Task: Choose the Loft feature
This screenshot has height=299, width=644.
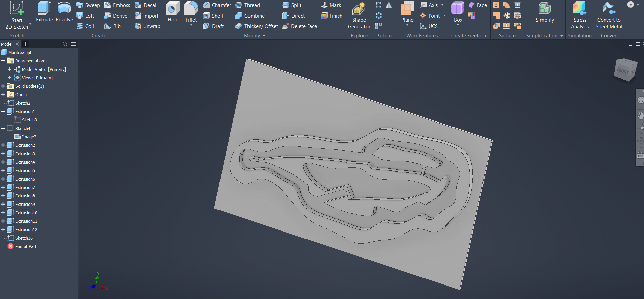Action: [x=85, y=16]
